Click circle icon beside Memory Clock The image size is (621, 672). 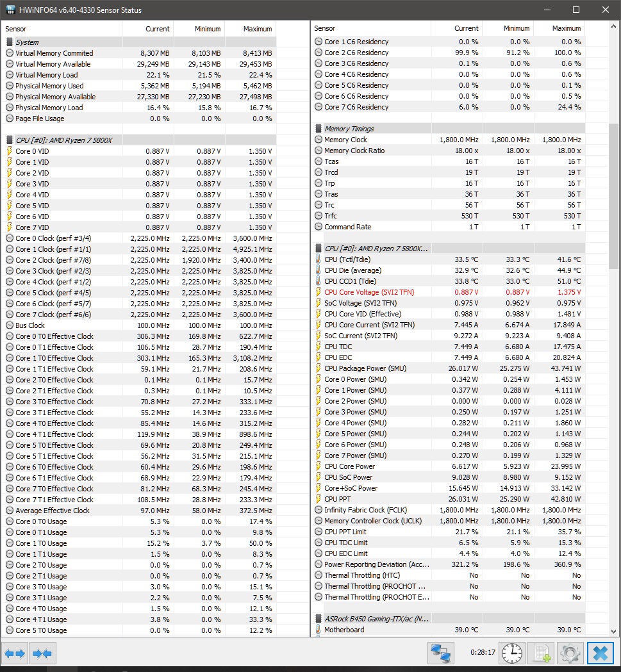(x=319, y=140)
